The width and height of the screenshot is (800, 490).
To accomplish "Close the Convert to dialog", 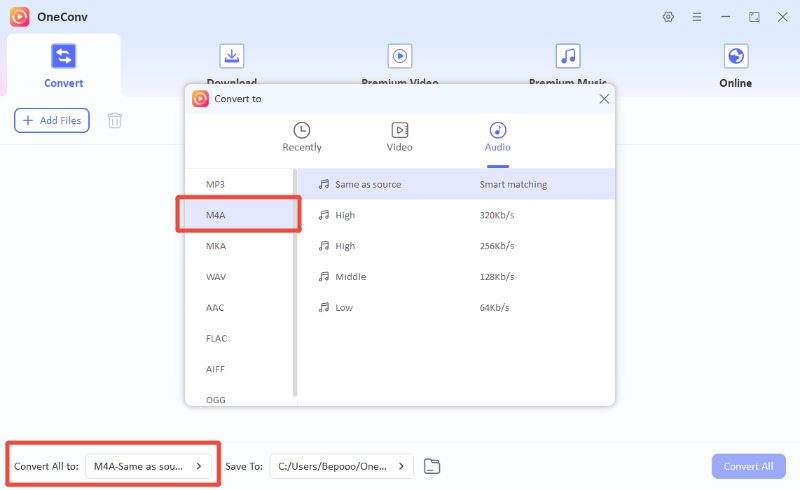I will coord(604,99).
